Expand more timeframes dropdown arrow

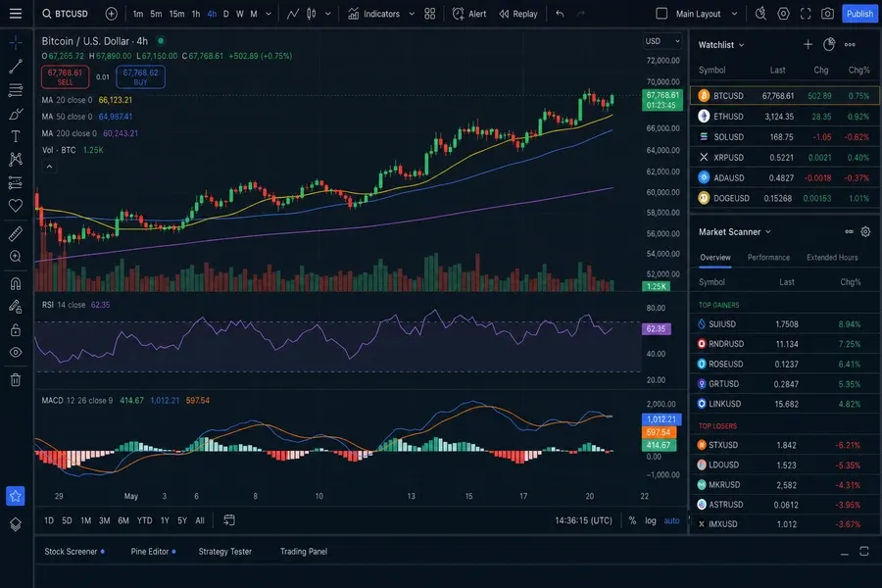(x=269, y=14)
